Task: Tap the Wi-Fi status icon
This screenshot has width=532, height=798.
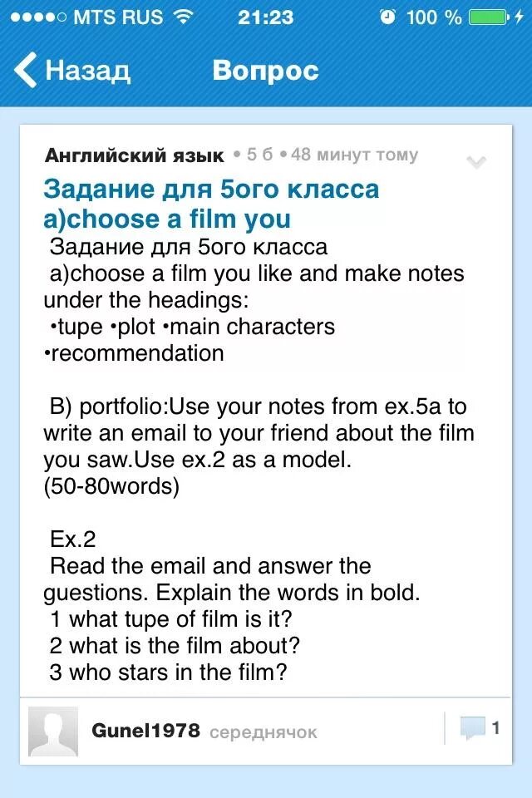Action: (183, 17)
